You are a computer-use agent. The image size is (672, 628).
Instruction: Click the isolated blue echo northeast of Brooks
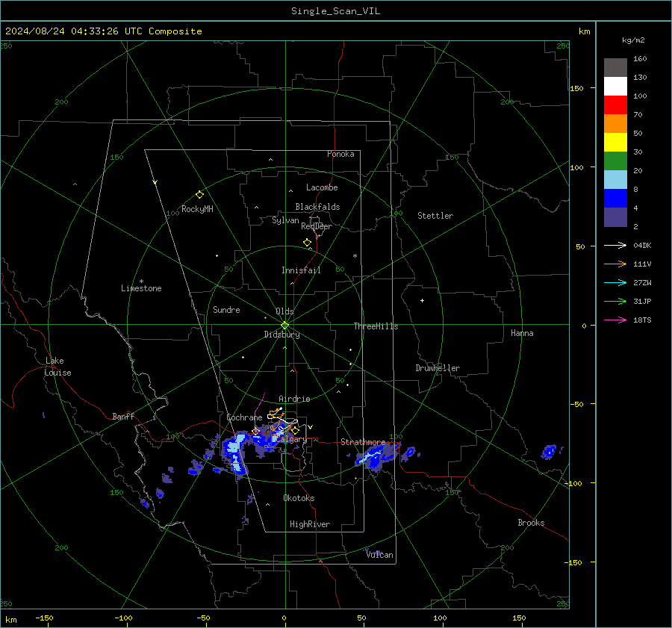coord(549,452)
